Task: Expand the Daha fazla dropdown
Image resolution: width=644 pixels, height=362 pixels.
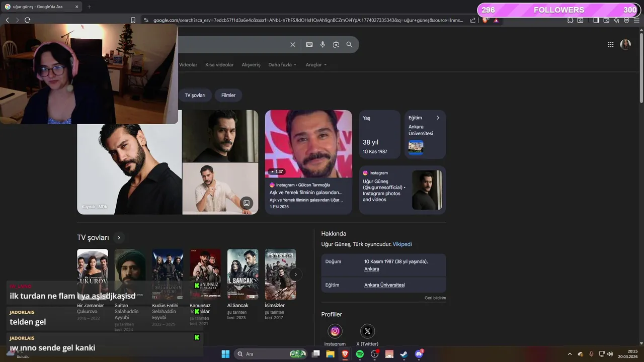Action: click(282, 65)
